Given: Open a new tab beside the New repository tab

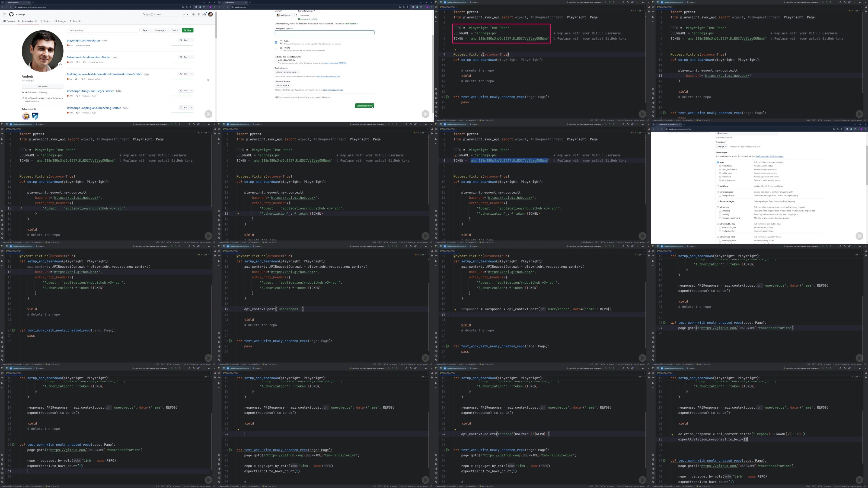Looking at the screenshot, I should (250, 2).
